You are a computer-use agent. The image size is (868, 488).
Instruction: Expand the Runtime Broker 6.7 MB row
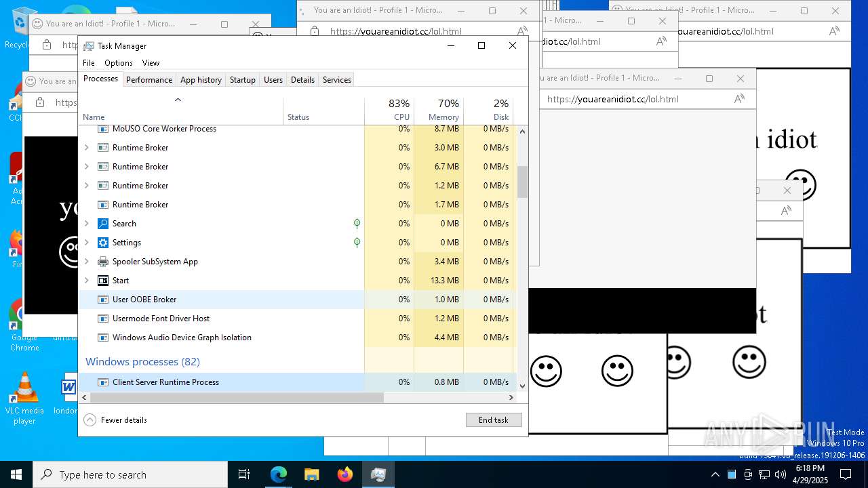click(x=86, y=166)
